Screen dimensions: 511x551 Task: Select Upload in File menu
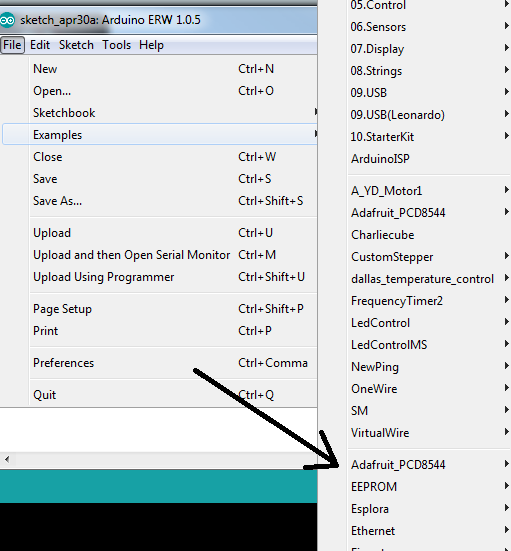point(160,233)
